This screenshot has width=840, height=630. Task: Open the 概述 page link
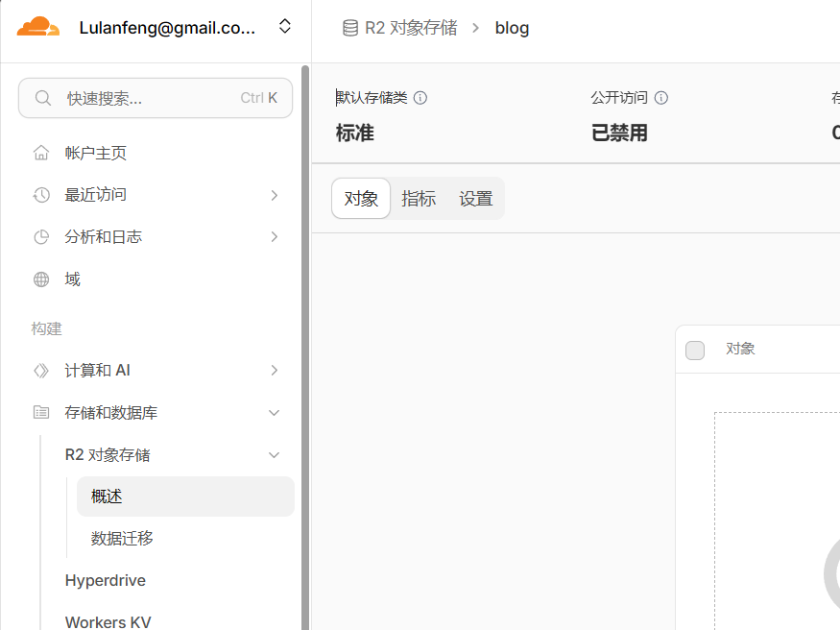coord(106,497)
